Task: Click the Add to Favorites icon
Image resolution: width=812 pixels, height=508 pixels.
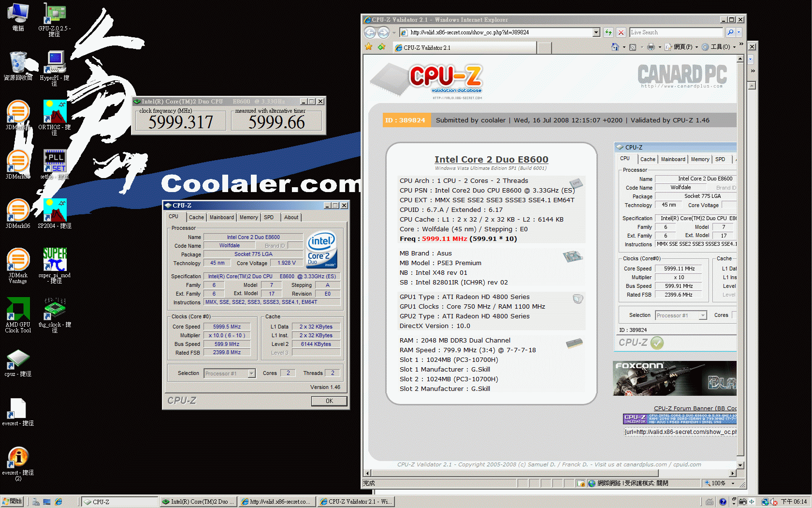Action: 382,47
